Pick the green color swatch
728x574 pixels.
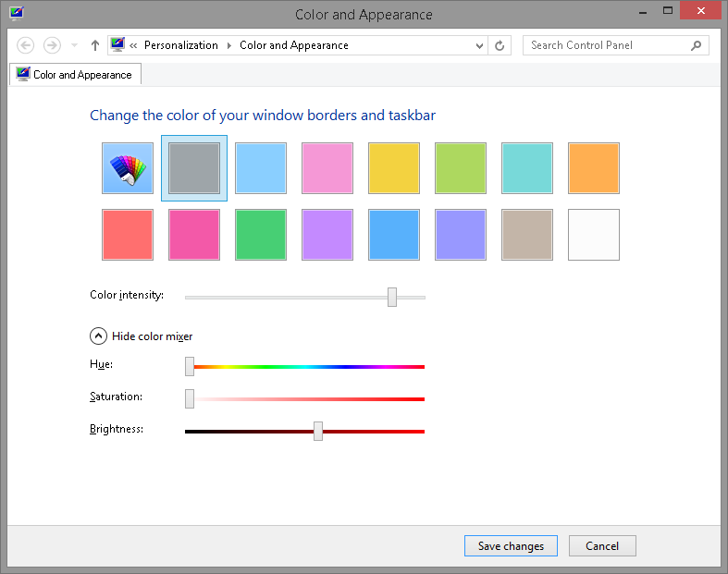pyautogui.click(x=261, y=235)
